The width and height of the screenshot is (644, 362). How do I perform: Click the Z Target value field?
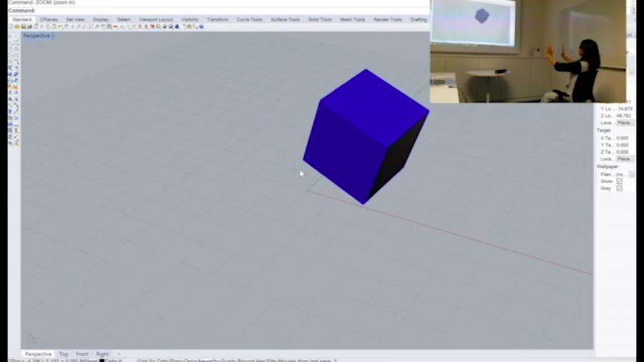[622, 152]
